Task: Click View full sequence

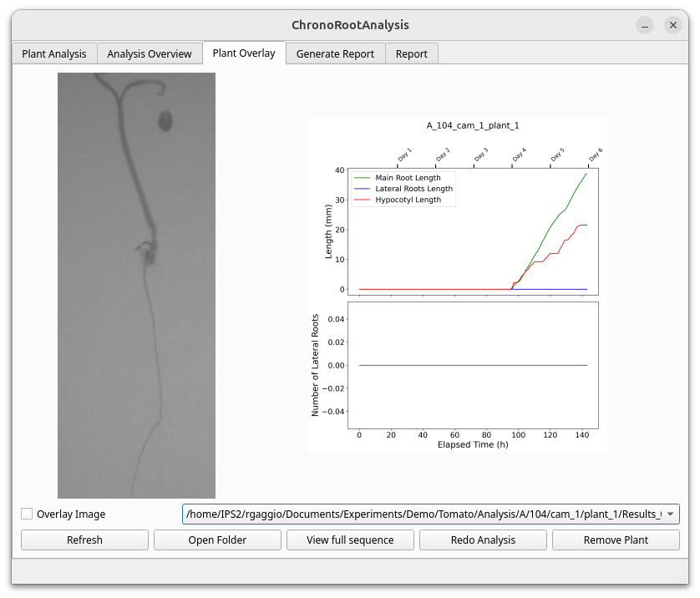Action: (350, 540)
